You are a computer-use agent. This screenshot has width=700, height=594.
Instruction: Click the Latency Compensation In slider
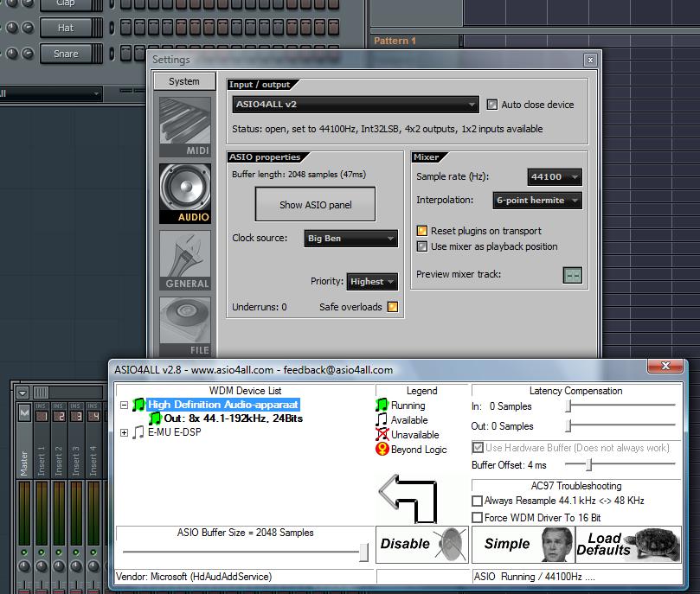pos(568,406)
